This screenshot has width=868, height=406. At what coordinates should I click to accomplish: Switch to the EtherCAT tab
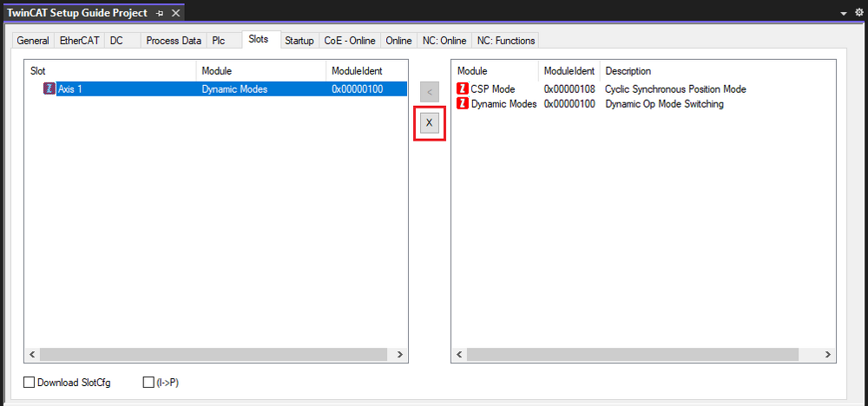[79, 41]
